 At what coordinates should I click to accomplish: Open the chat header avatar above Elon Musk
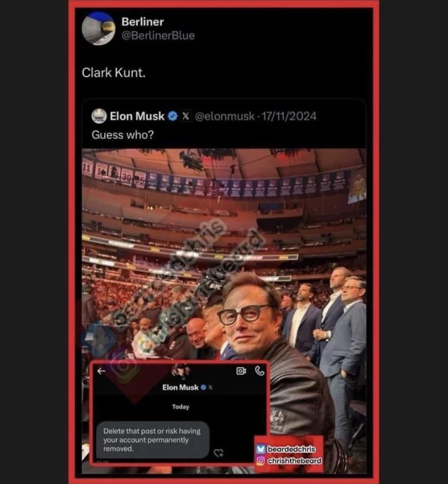tap(181, 371)
